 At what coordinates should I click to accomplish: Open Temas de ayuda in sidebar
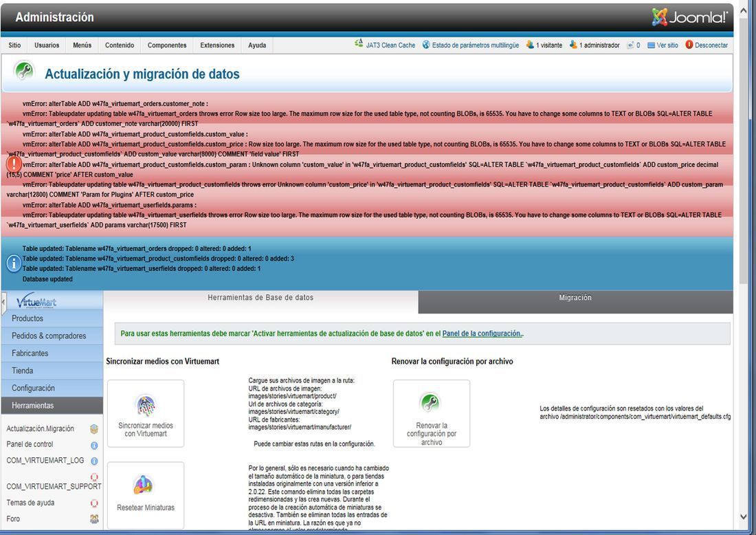coord(30,503)
